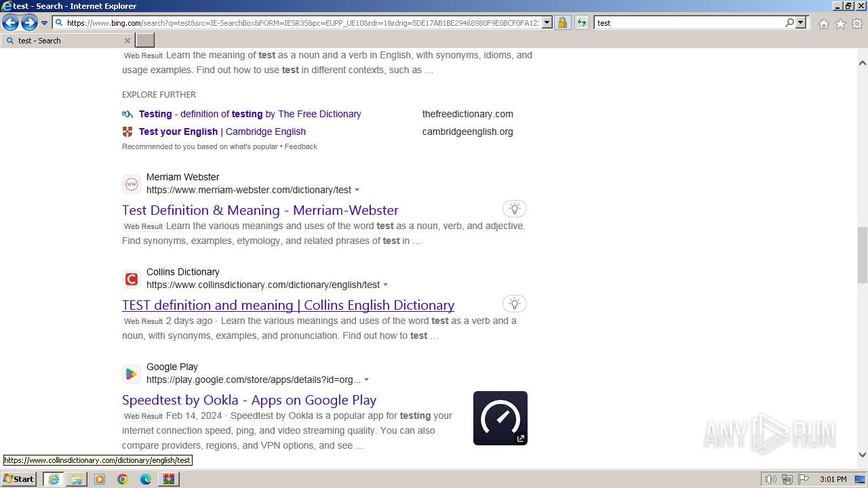This screenshot has height=488, width=868.
Task: Open Action Center flag tray icon
Action: (804, 479)
